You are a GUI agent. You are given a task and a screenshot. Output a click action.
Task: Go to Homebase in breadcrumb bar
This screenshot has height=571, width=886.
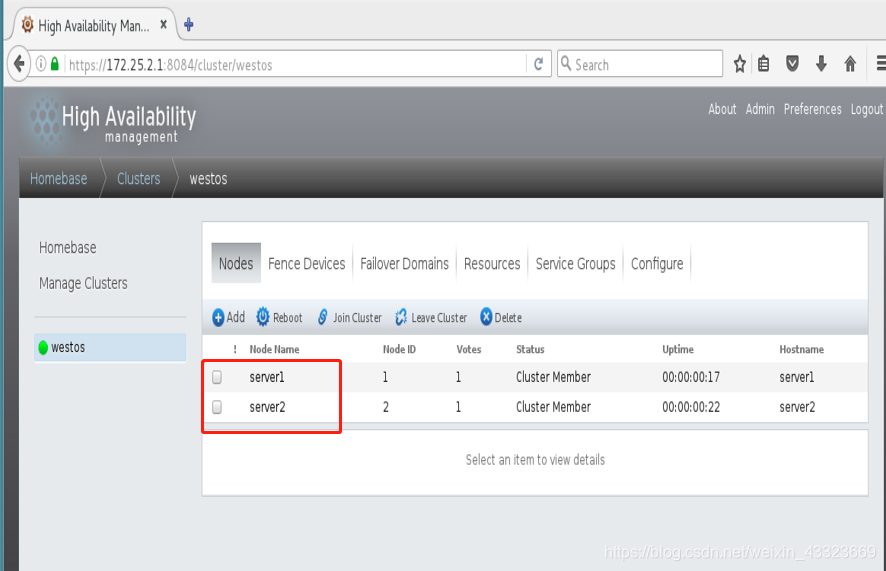(58, 178)
